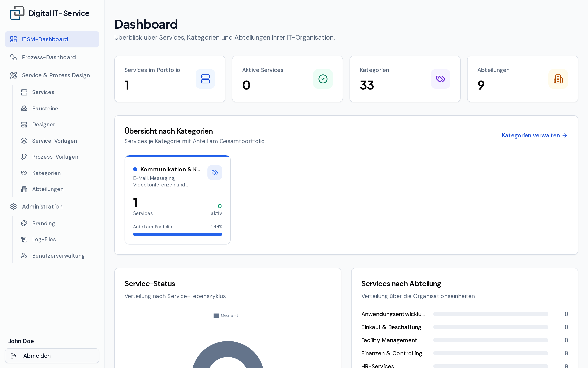Open the ITSM-Dashboard menu item
This screenshot has width=588, height=368.
(52, 39)
